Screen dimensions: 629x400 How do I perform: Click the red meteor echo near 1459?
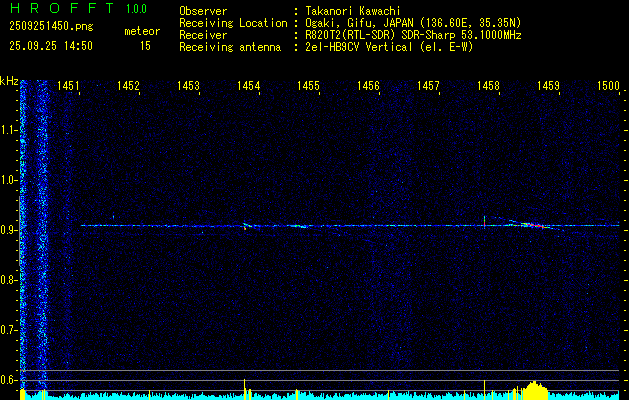coord(534,225)
